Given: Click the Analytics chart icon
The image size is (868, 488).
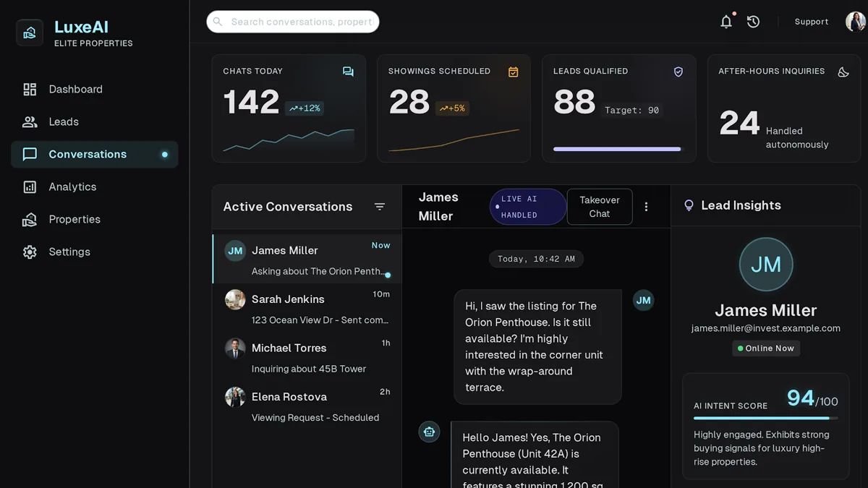Looking at the screenshot, I should pos(30,187).
